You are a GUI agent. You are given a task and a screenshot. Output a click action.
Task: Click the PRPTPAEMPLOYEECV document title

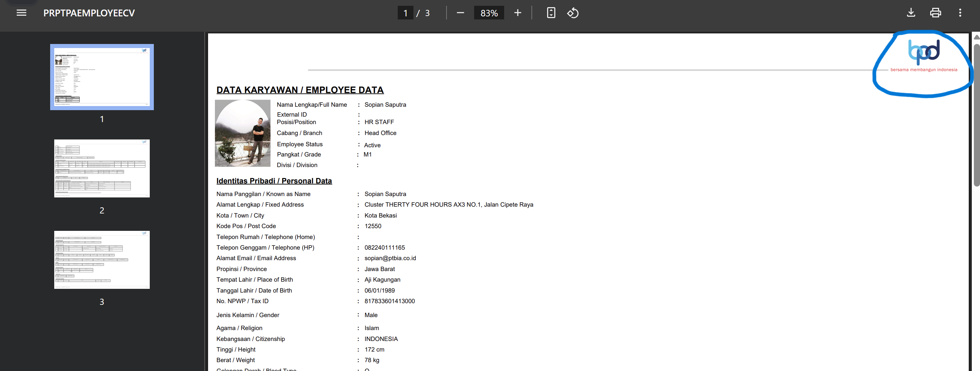point(89,13)
